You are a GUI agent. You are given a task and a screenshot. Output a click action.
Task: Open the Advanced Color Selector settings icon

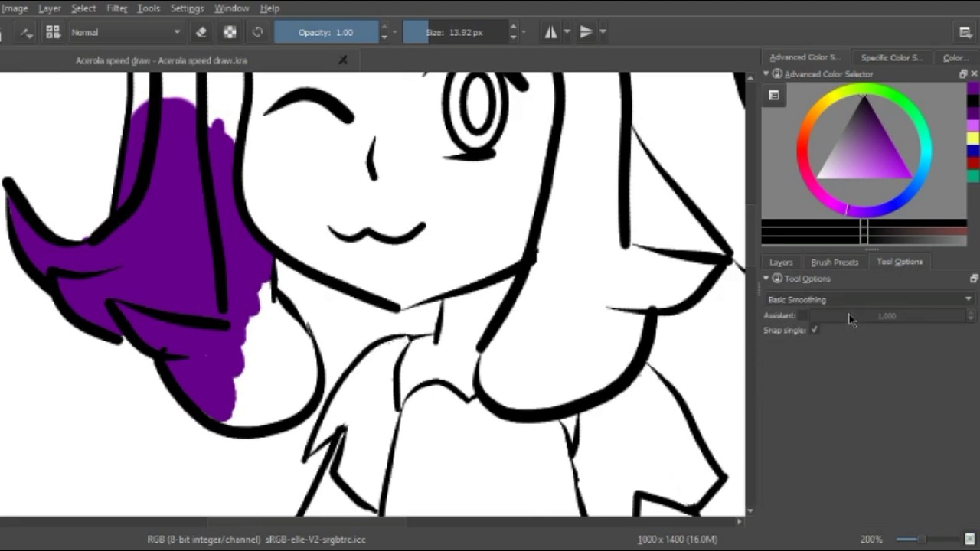click(x=774, y=96)
